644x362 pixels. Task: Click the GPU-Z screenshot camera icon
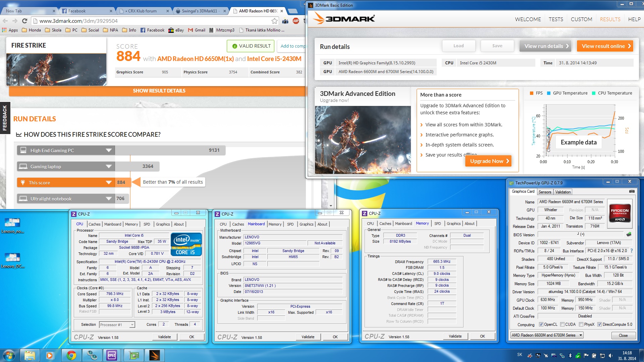[x=632, y=191]
